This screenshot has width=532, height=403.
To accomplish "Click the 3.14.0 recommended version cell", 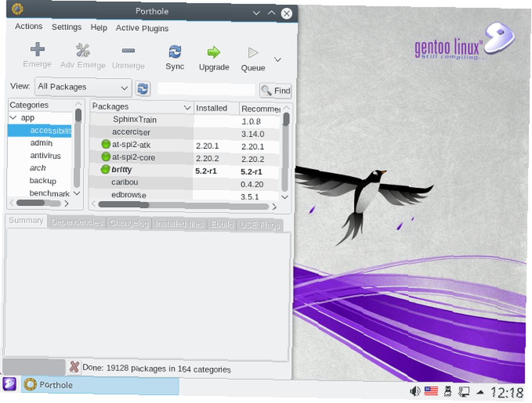I will coord(253,134).
